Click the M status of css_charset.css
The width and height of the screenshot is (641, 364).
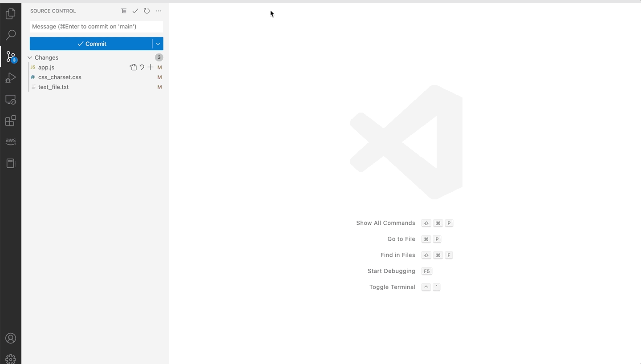[160, 77]
